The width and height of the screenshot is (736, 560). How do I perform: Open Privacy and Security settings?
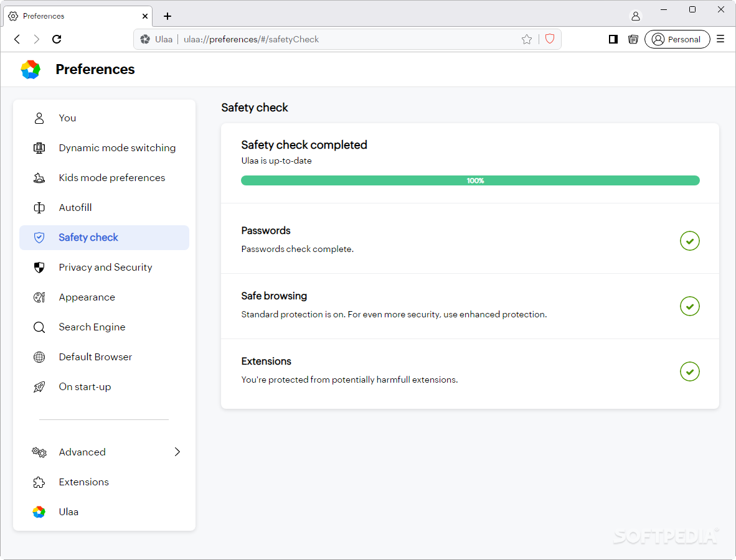pyautogui.click(x=104, y=268)
